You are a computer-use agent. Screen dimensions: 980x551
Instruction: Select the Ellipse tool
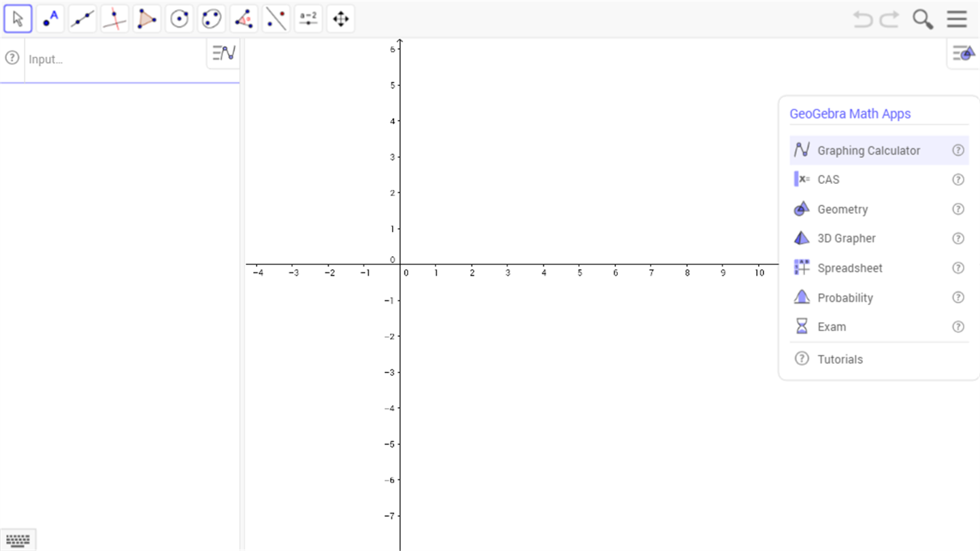(212, 19)
